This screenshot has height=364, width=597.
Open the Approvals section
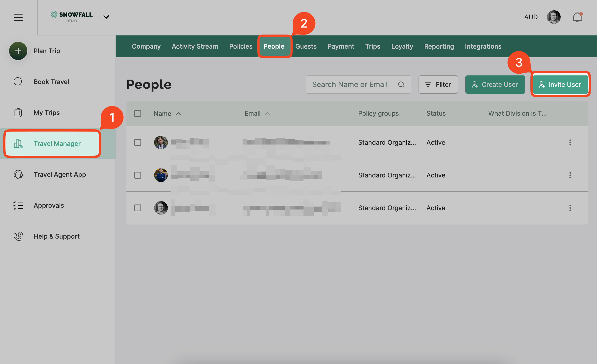point(49,205)
